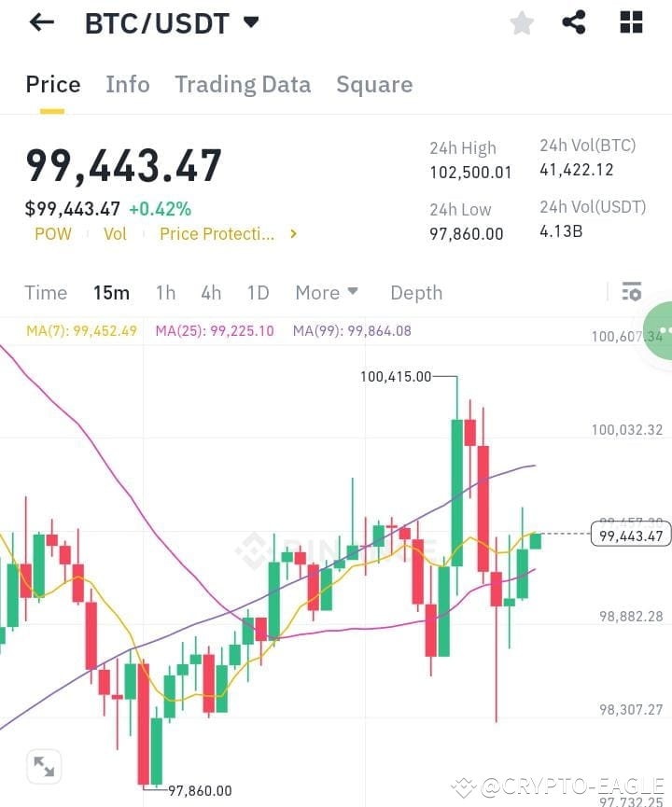Expand the Price Protection details chevron
The width and height of the screenshot is (672, 807).
click(292, 234)
